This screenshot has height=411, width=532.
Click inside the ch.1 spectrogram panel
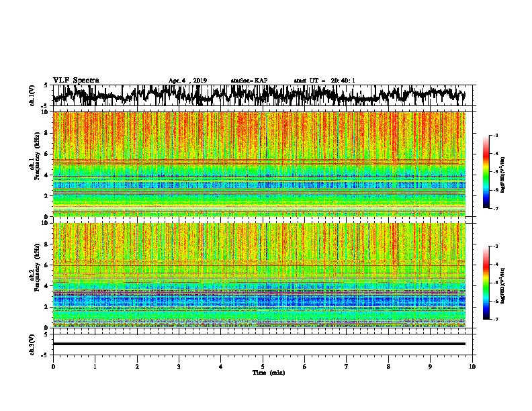259,164
